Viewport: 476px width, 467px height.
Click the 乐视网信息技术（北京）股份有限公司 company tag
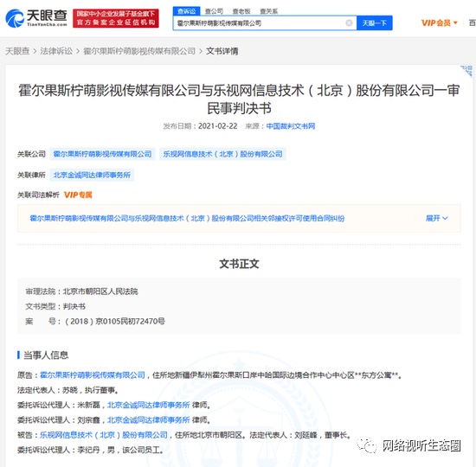click(222, 154)
